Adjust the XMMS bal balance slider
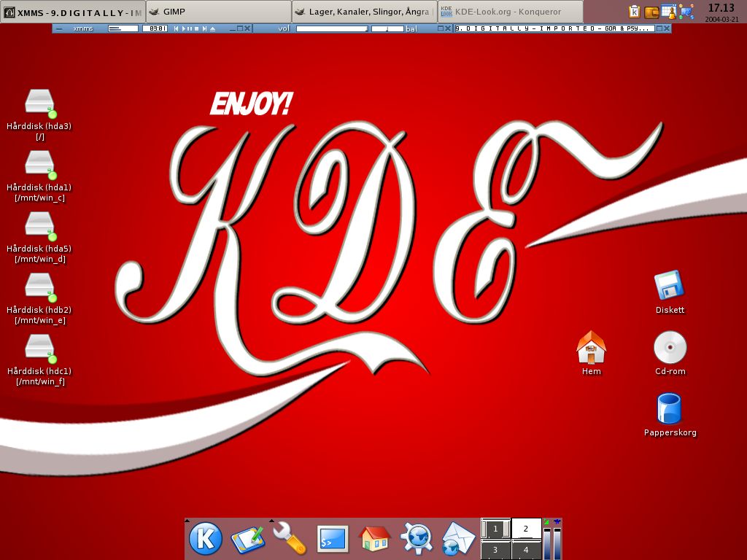 387,28
